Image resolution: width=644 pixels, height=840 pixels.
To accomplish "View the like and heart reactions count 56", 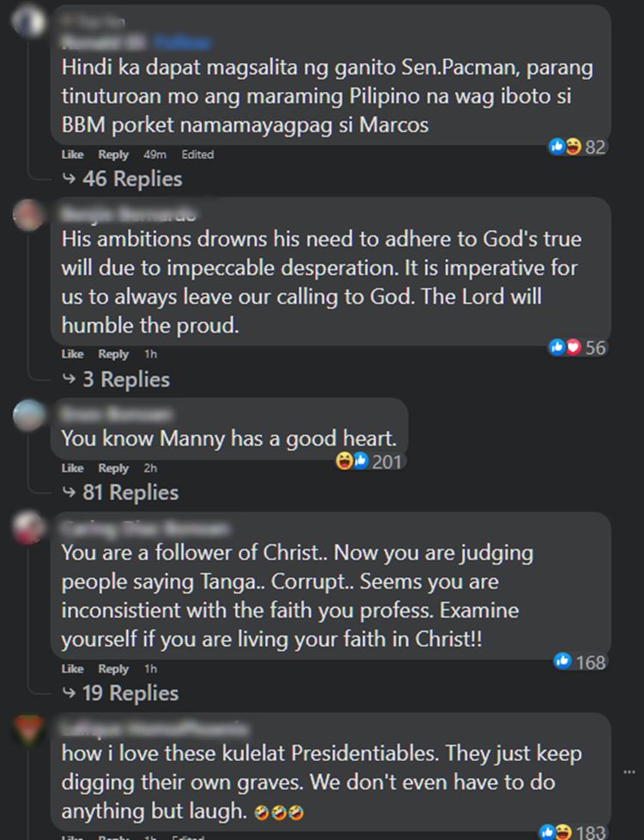I will [578, 347].
